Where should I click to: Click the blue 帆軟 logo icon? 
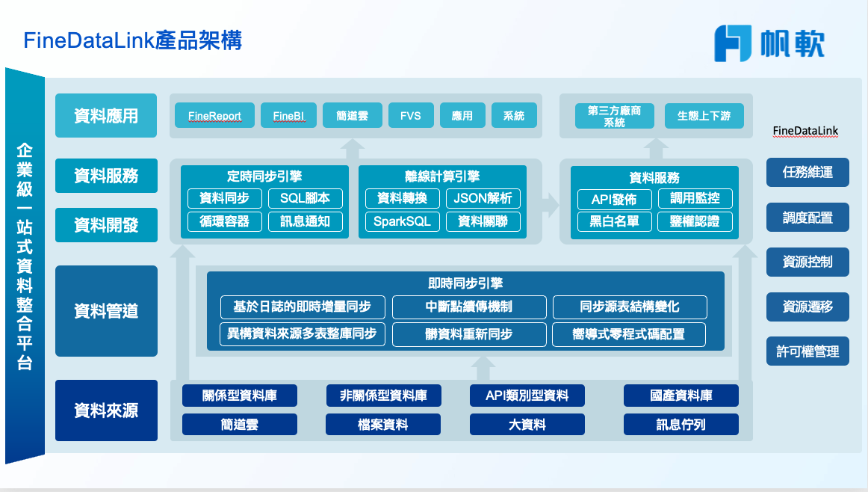pos(733,43)
